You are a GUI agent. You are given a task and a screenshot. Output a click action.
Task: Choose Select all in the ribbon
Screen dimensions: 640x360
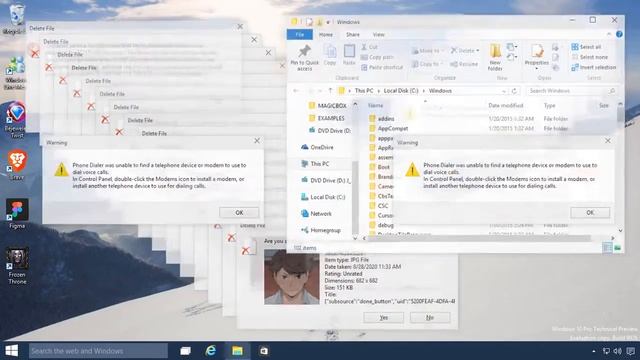586,47
